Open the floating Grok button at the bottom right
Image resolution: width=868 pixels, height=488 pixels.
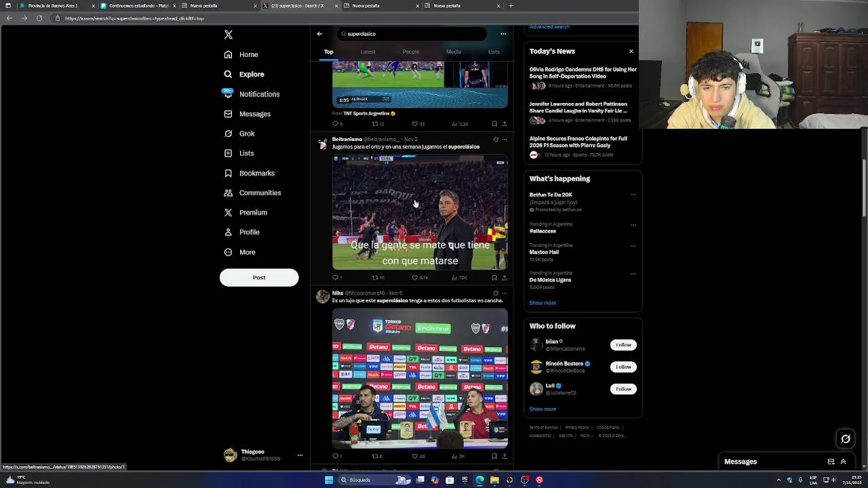pyautogui.click(x=846, y=439)
